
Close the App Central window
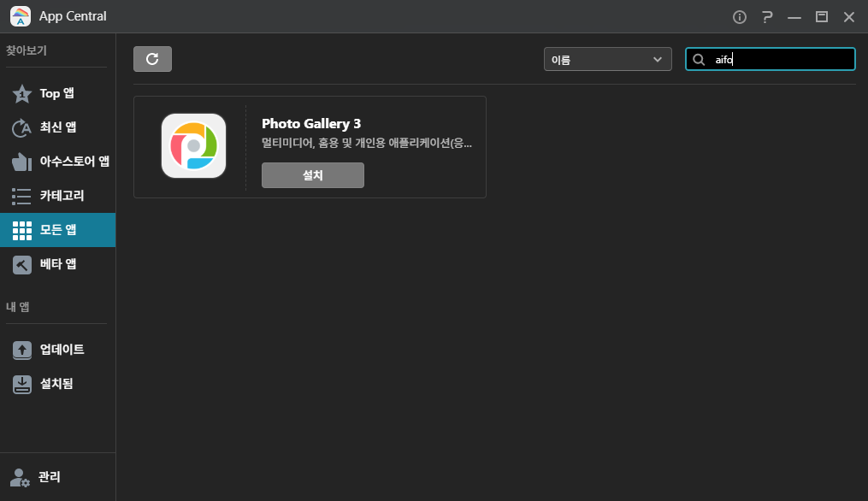point(848,17)
